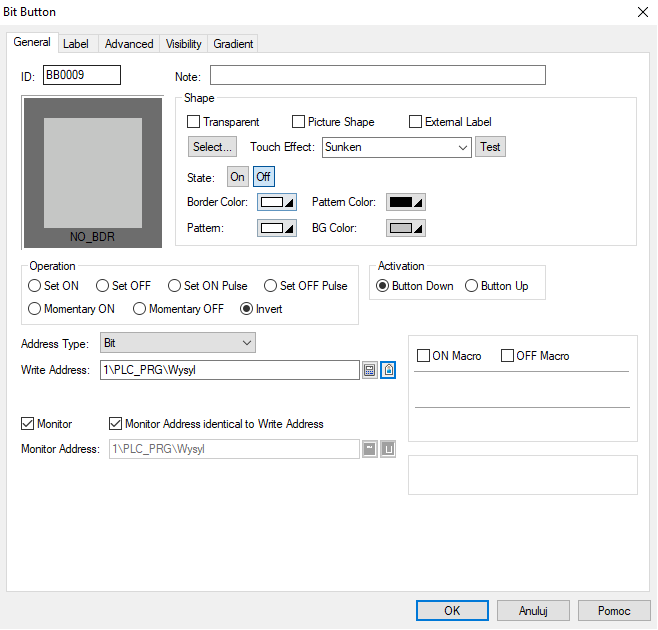Click the disabled tag icon beside Monitor Address

point(388,449)
